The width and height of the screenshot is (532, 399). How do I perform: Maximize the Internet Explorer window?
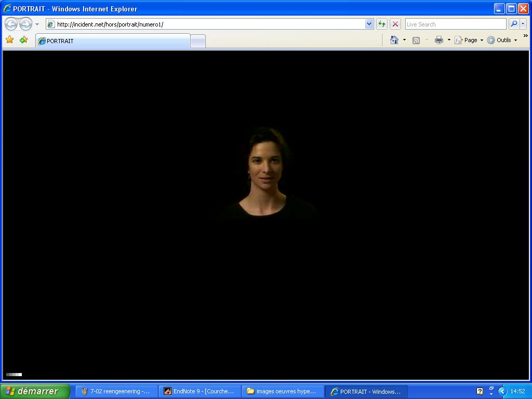(x=511, y=8)
